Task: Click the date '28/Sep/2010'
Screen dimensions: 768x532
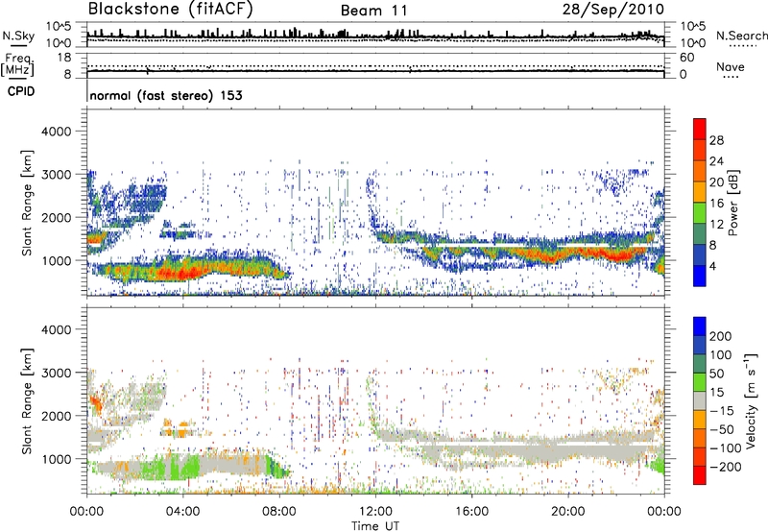Action: click(x=613, y=10)
